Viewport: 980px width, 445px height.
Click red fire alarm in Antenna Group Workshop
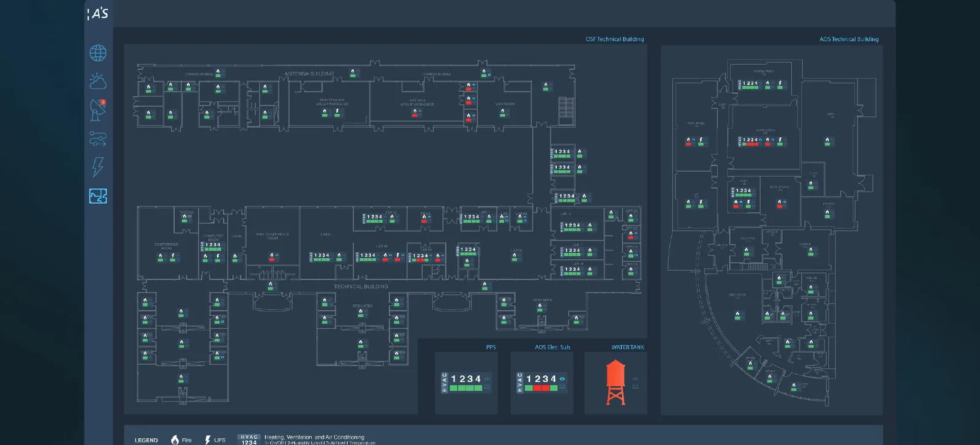coord(415,113)
